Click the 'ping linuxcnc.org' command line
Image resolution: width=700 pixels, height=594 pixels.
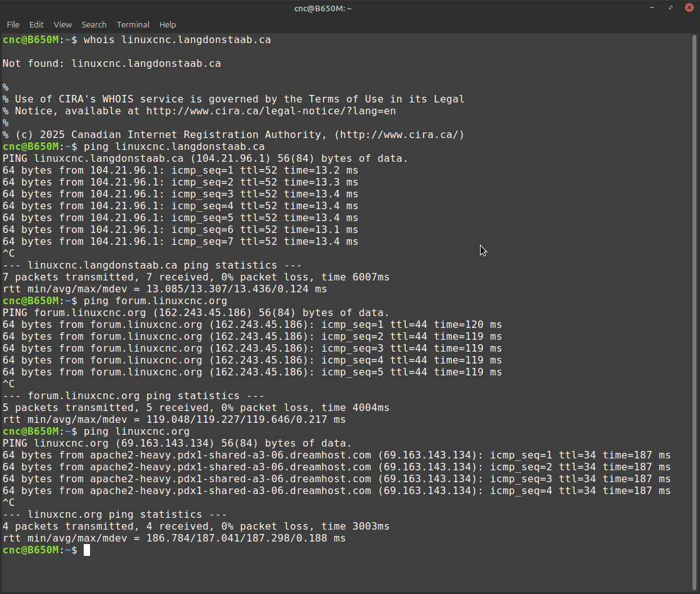pos(136,432)
